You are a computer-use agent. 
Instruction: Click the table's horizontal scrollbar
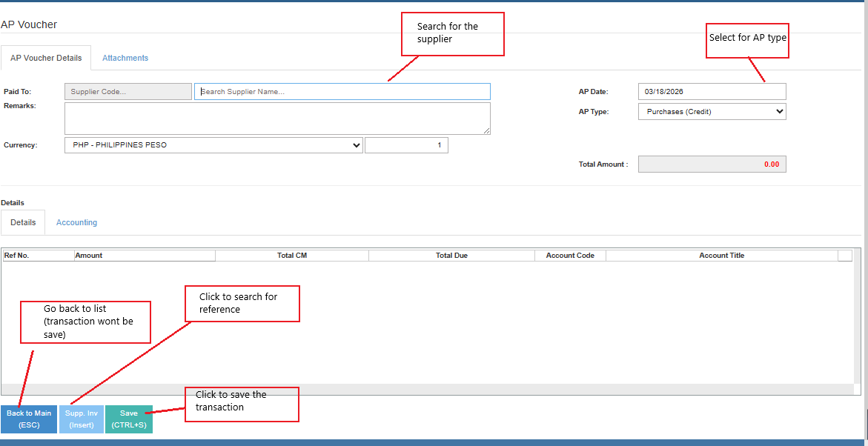(x=426, y=389)
